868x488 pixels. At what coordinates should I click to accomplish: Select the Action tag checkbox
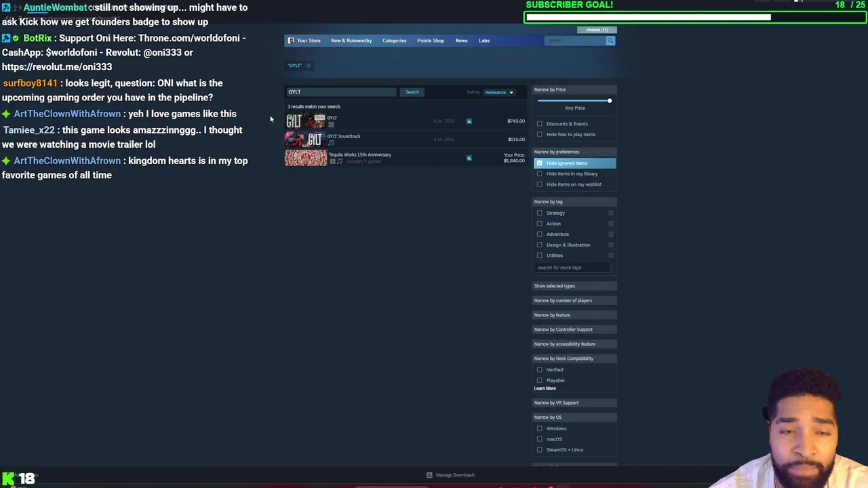coord(540,224)
